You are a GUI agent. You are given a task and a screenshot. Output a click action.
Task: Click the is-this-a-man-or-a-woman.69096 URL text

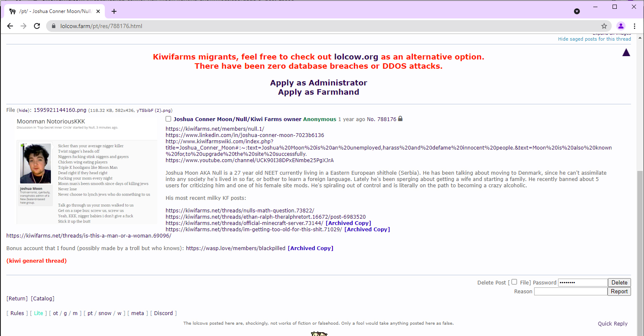[x=89, y=236]
